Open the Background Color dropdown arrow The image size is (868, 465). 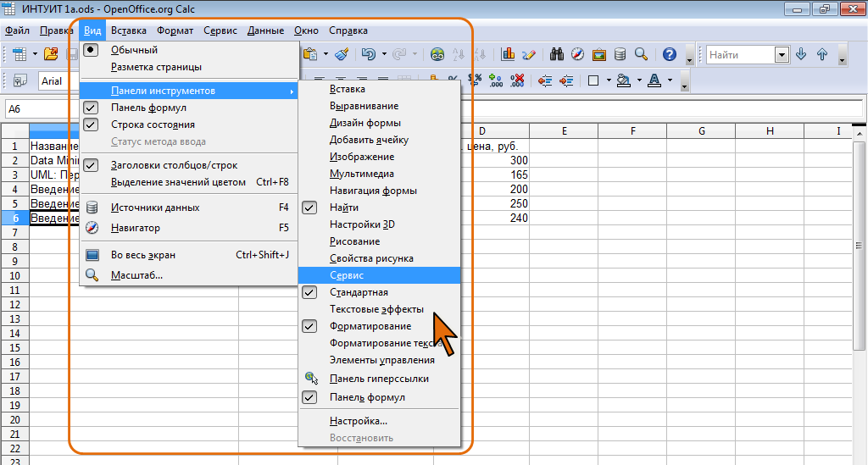click(639, 80)
